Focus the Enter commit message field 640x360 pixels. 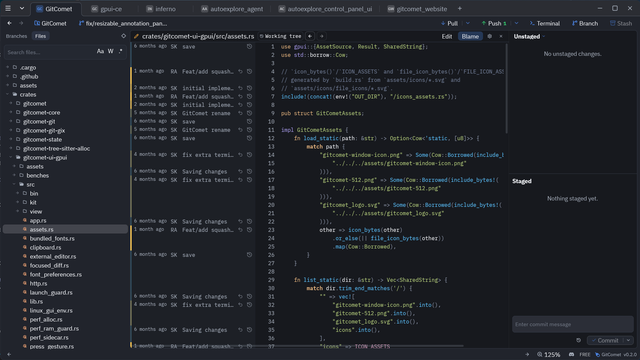573,324
